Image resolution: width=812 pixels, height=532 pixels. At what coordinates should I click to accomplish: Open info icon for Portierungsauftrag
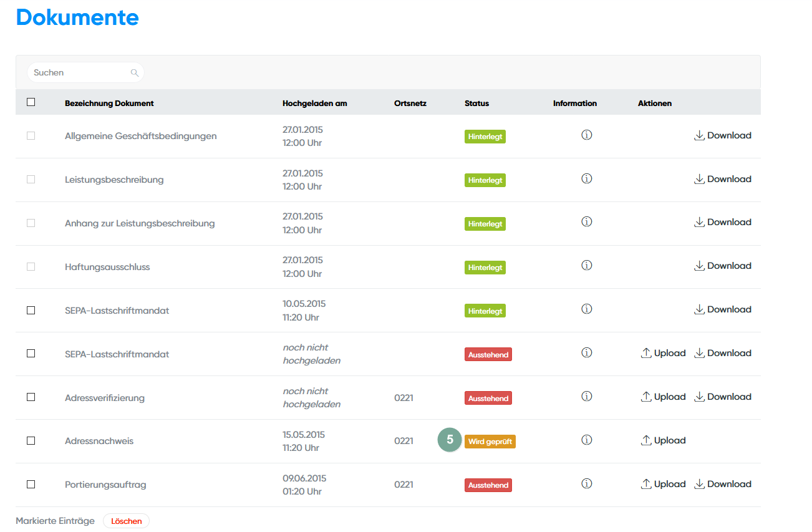click(586, 484)
